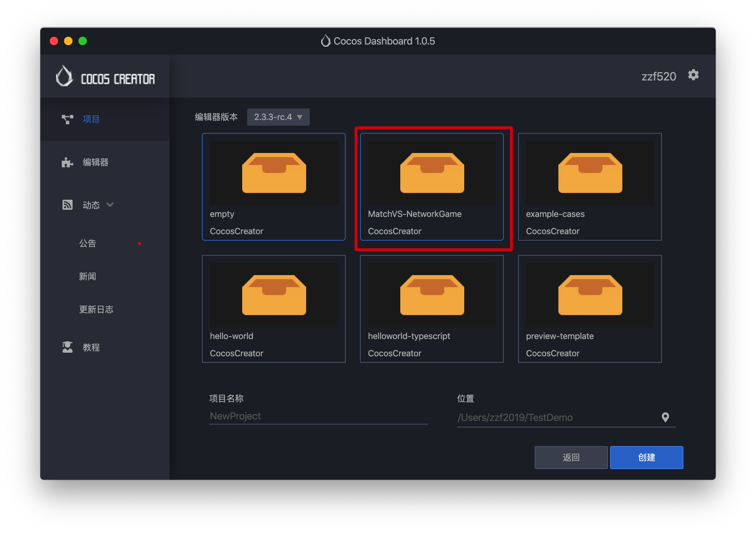Viewport: 756px width, 533px height.
Task: Open the 新闻 news page
Action: [x=88, y=277]
